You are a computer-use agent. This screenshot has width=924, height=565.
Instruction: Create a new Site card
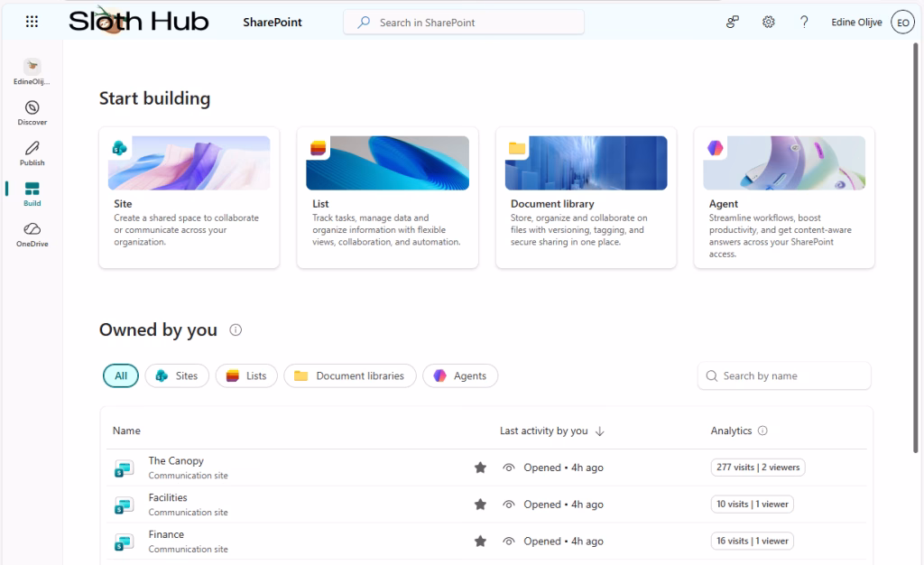tap(189, 197)
